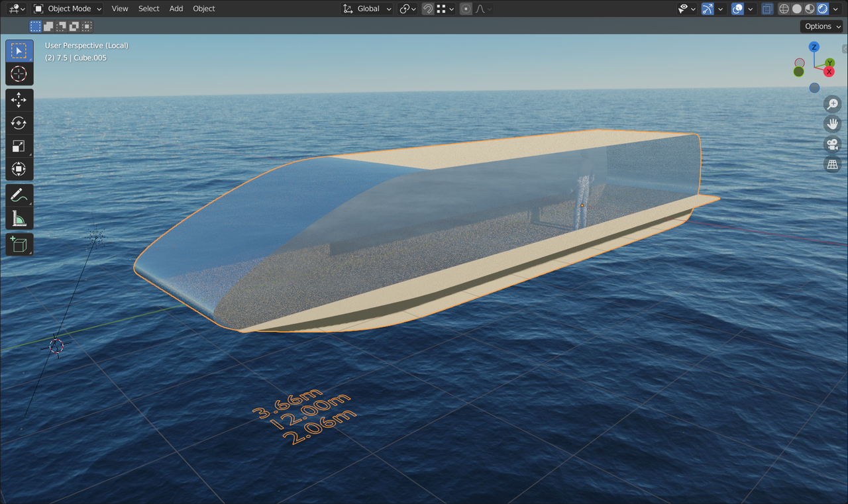Image resolution: width=848 pixels, height=504 pixels.
Task: Toggle X-ray mode
Action: pyautogui.click(x=767, y=9)
